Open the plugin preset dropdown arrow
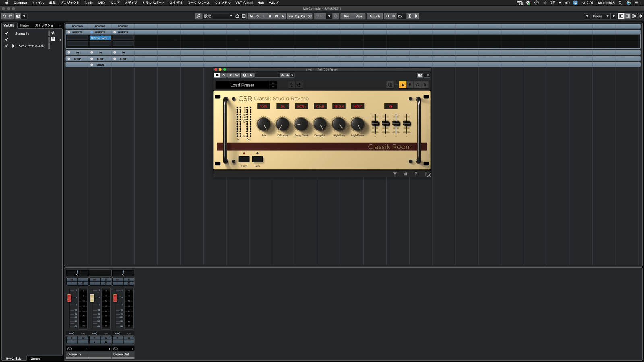 click(x=292, y=75)
